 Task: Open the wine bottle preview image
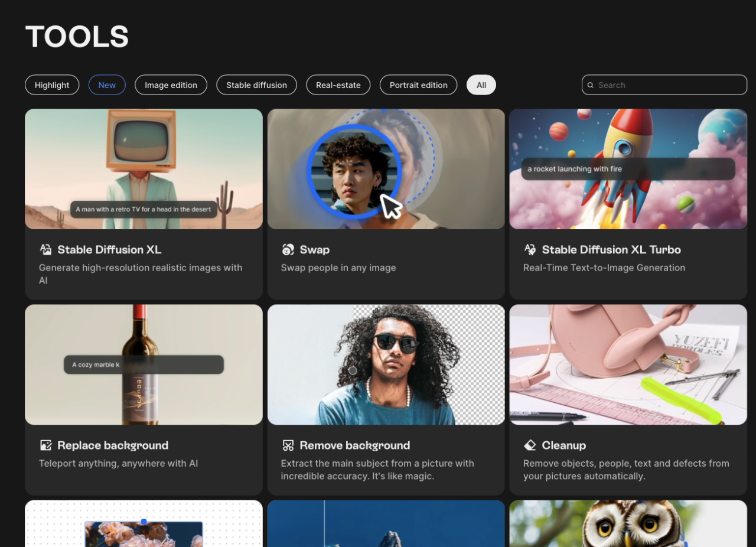pyautogui.click(x=144, y=364)
